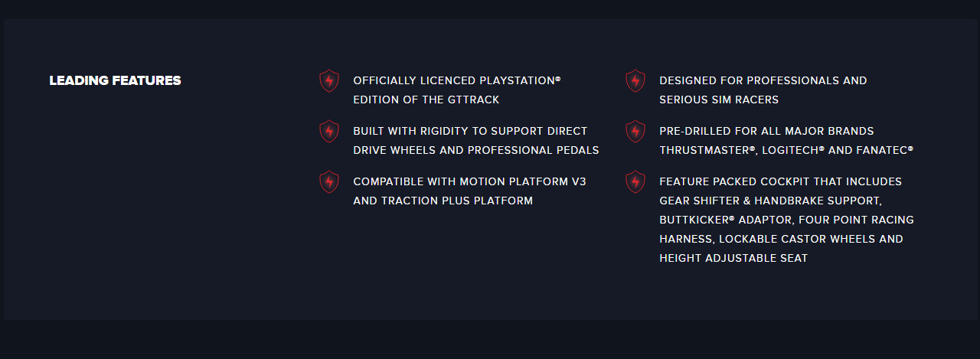980x359 pixels.
Task: Select the Leading Features heading
Action: [x=115, y=80]
